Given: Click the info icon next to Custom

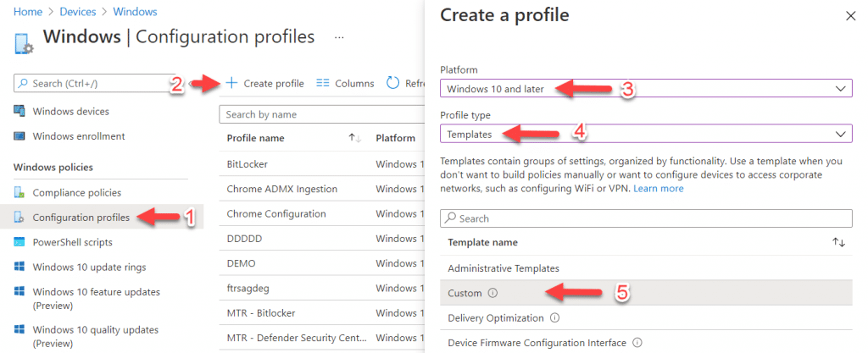Looking at the screenshot, I should [x=492, y=294].
